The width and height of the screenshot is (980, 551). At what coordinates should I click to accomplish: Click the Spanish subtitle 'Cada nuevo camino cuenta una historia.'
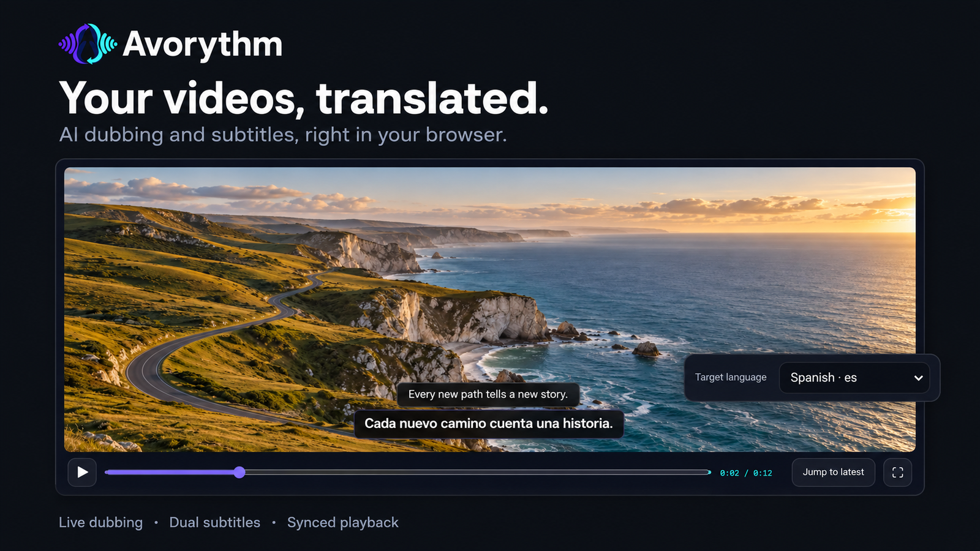point(489,424)
